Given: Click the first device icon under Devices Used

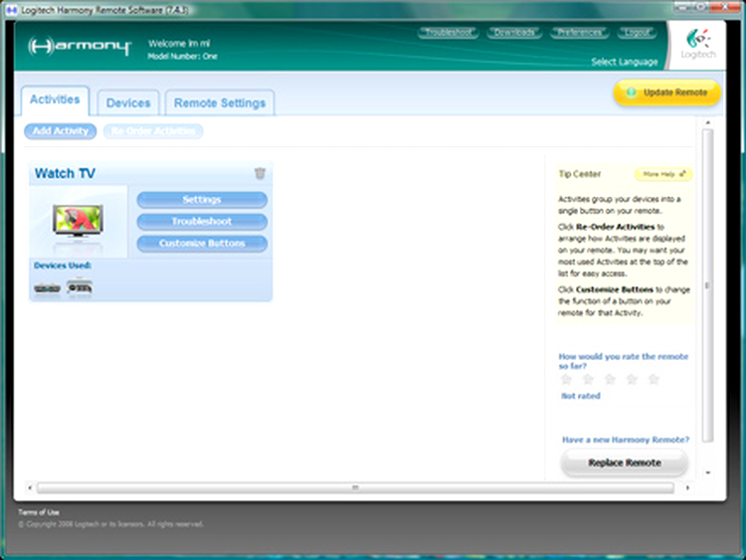Looking at the screenshot, I should [x=47, y=287].
